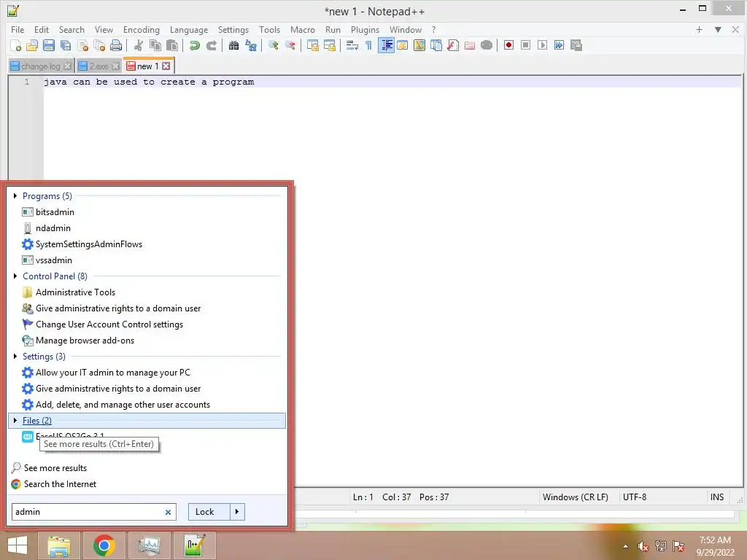
Task: Launch ndadmin from results
Action: (53, 228)
